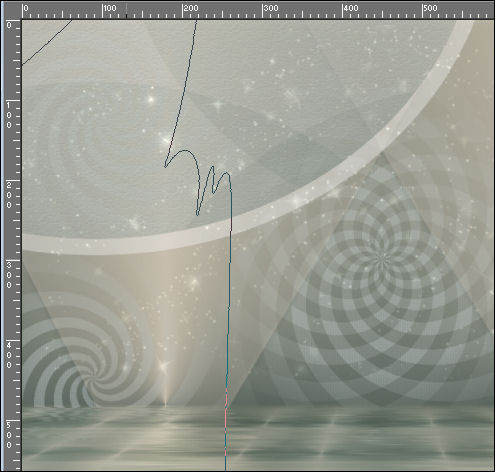This screenshot has width=495, height=472.
Task: Click the 200 mark on the vertical ruler
Action: point(9,195)
